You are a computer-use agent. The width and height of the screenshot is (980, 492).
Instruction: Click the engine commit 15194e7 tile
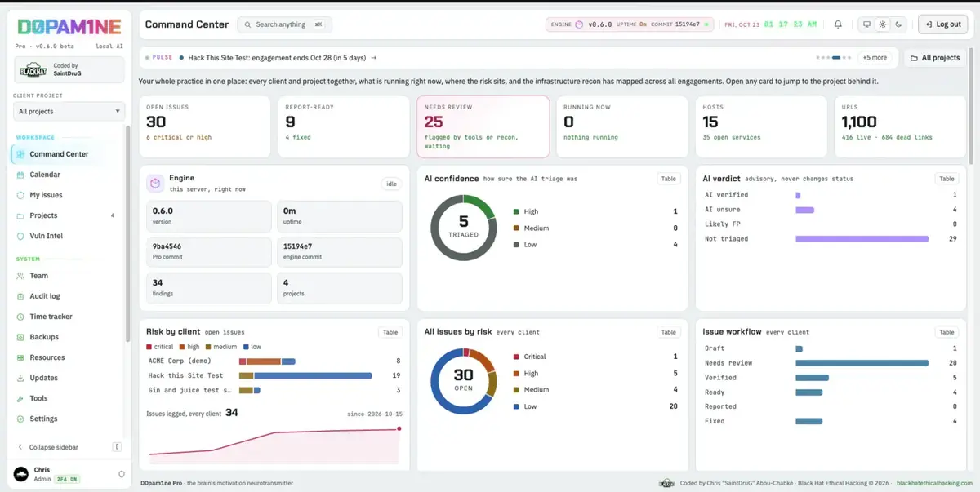click(339, 252)
